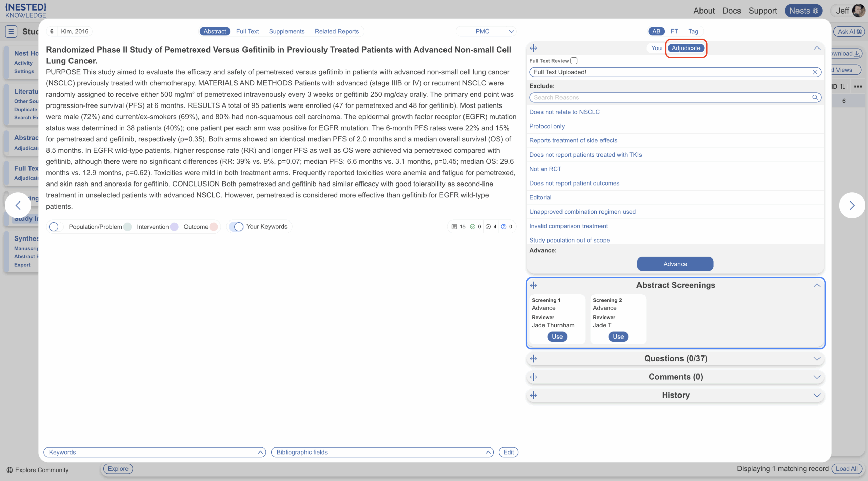Go to the next record with right arrow
The image size is (868, 481).
(x=851, y=205)
